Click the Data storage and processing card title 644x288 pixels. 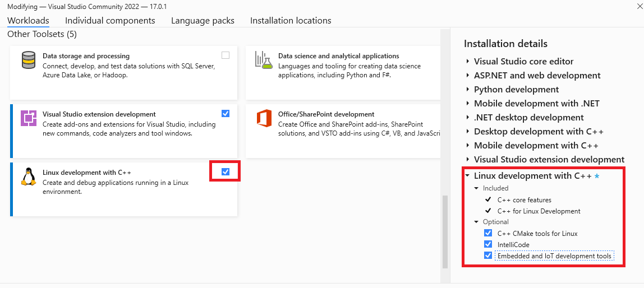86,56
